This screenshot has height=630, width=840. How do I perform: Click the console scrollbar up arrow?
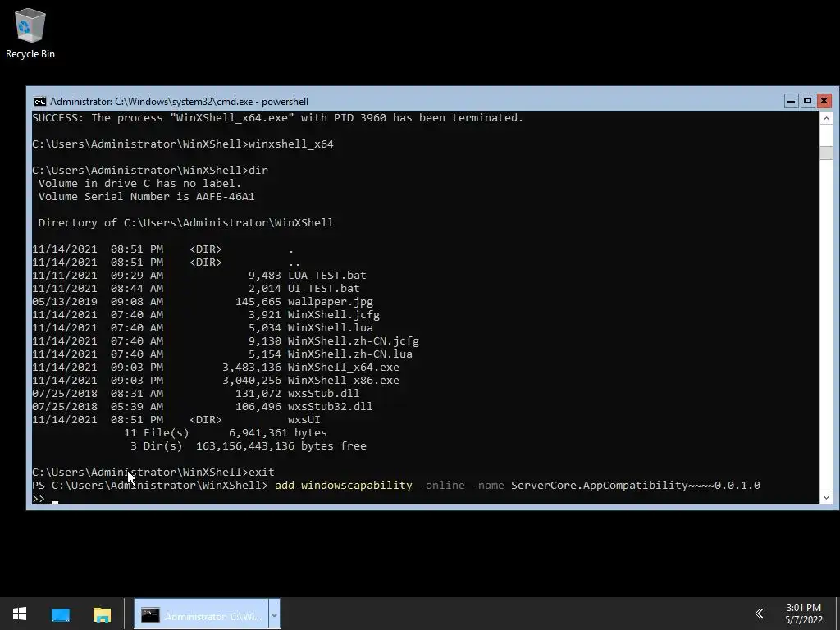[826, 118]
